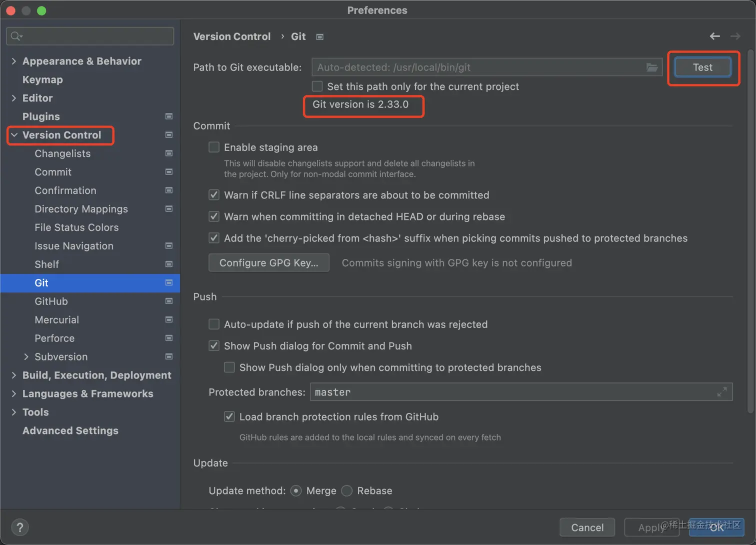Click the search magnifier icon in settings

point(16,36)
